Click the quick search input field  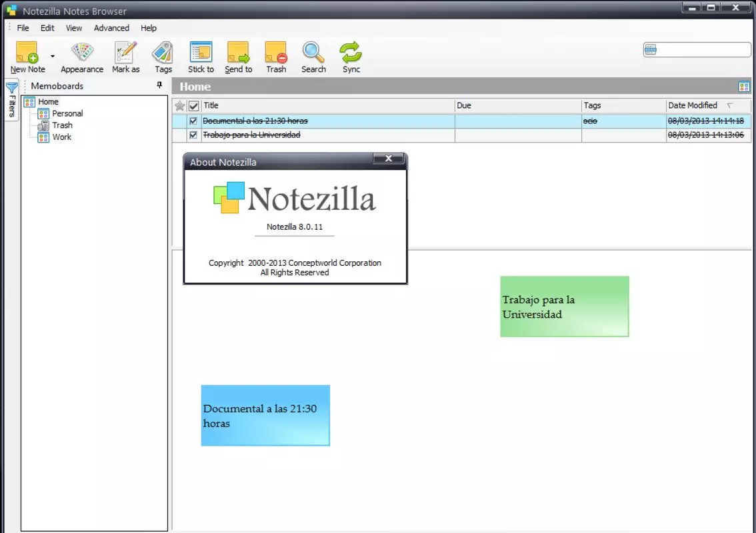point(704,50)
